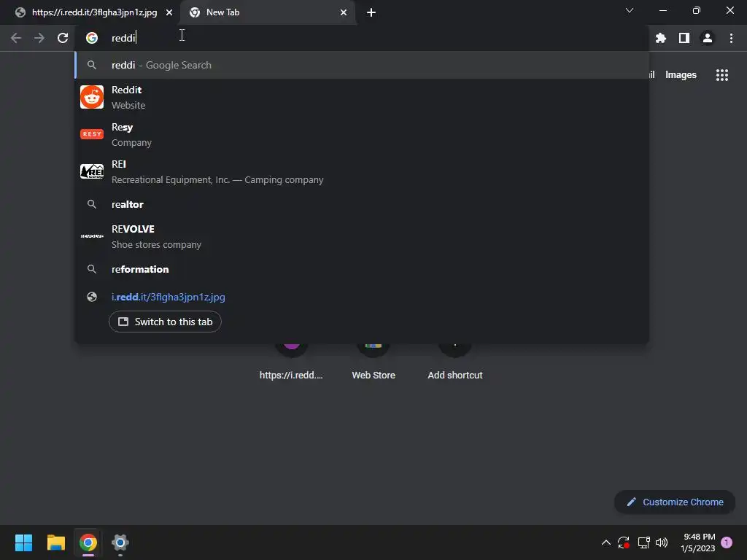The width and height of the screenshot is (747, 560).
Task: Open Chrome three-dot menu
Action: coord(731,38)
